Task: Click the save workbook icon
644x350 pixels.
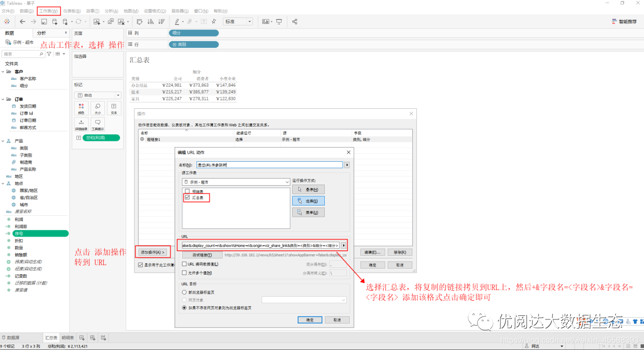Action: click(x=44, y=21)
